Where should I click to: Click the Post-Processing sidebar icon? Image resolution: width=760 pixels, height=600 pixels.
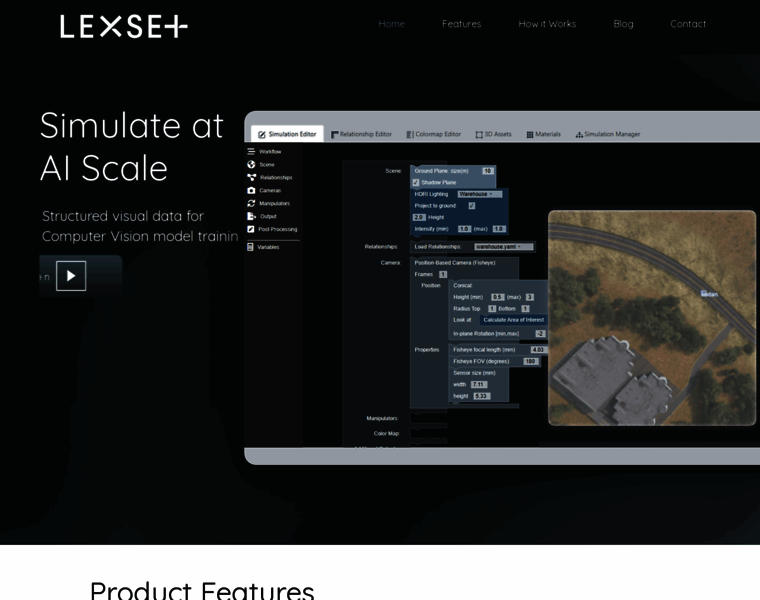(x=251, y=229)
